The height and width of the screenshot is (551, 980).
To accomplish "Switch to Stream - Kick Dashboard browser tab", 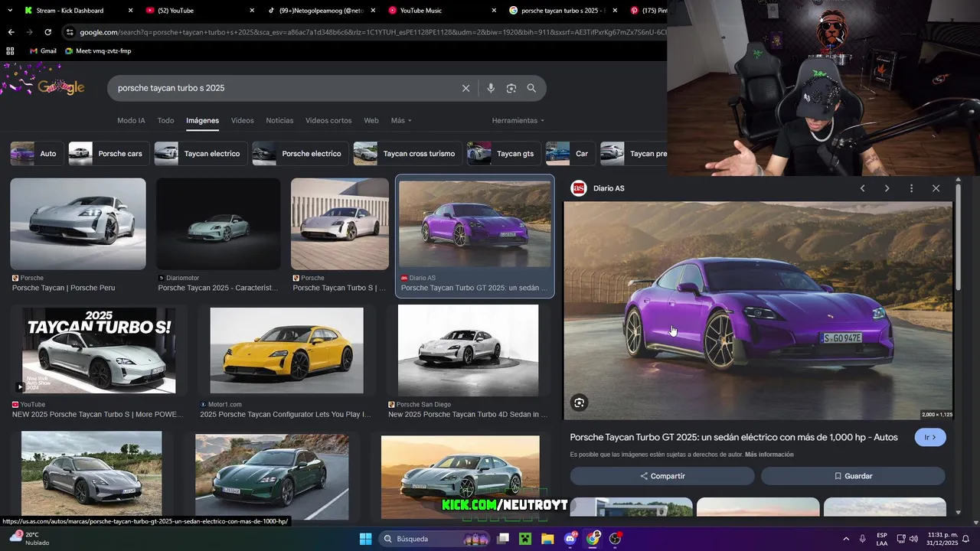I will [x=77, y=11].
